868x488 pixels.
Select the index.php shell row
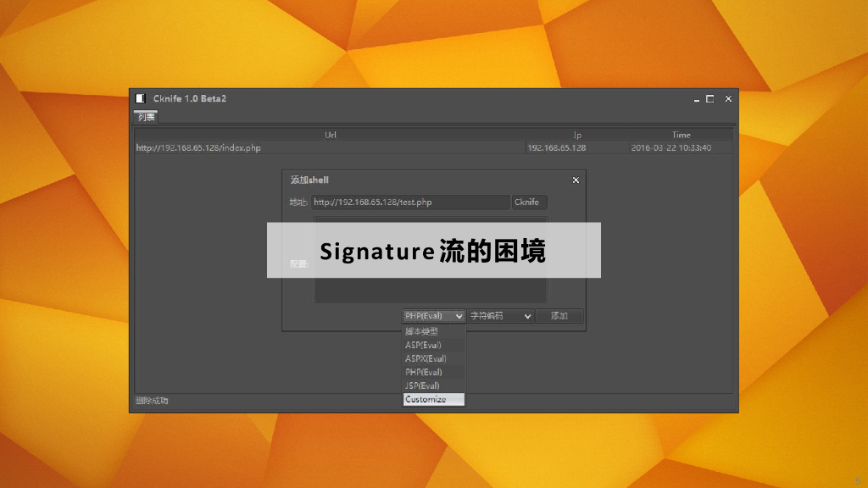(x=331, y=147)
